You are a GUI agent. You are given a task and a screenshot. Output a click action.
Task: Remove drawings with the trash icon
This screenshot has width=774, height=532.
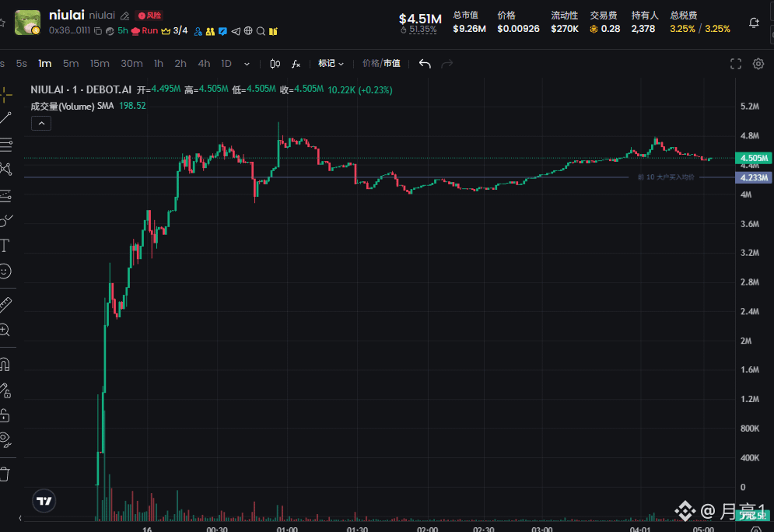(x=5, y=474)
